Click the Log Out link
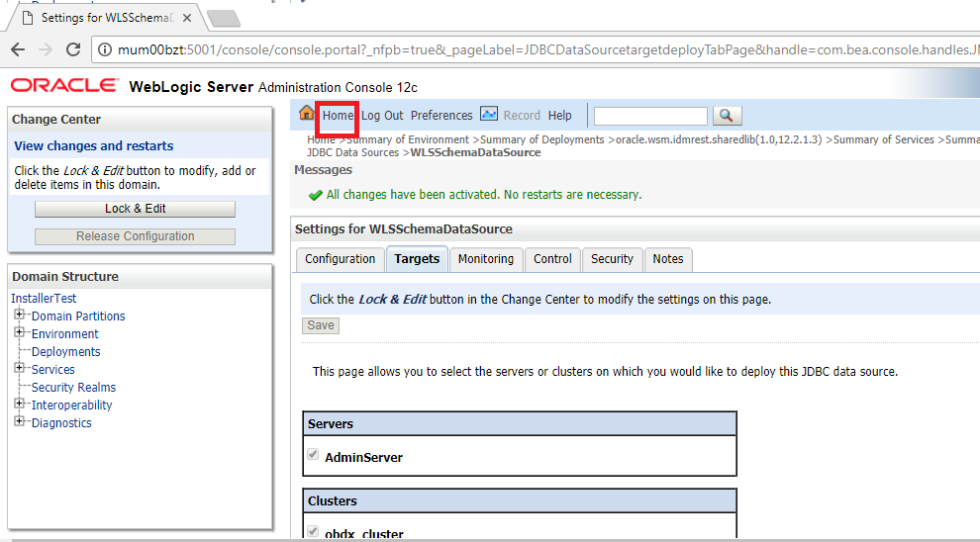 click(382, 116)
